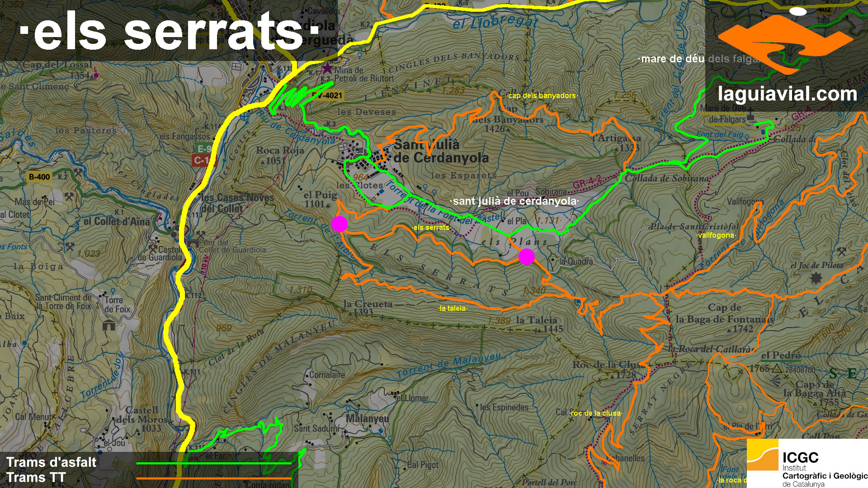868x488 pixels.
Task: Click the magenta waypoint dot near el Puig
Action: point(340,224)
